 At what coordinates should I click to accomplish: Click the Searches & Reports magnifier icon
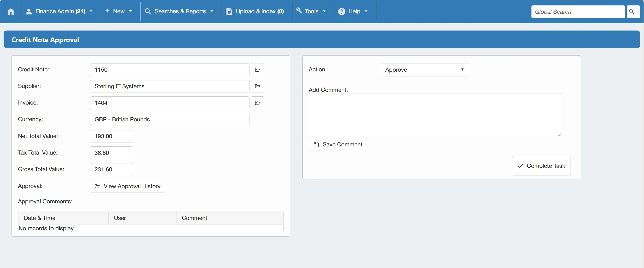coord(148,12)
